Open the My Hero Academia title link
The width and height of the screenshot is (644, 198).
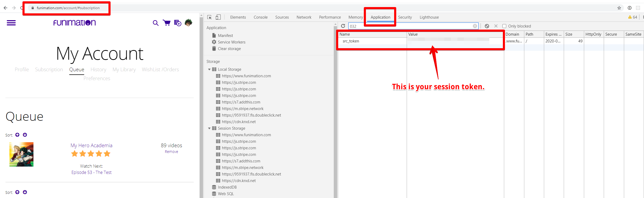point(91,145)
